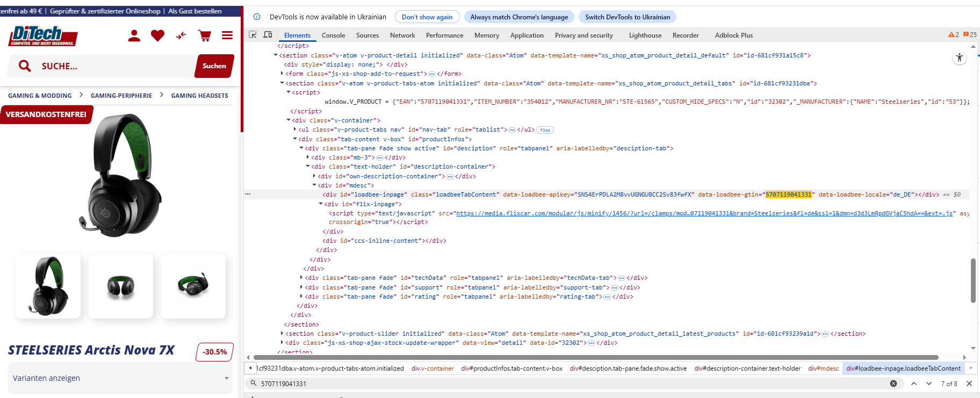Select the first headset thumbnail
Viewport: 980px width, 398px height.
click(x=48, y=286)
